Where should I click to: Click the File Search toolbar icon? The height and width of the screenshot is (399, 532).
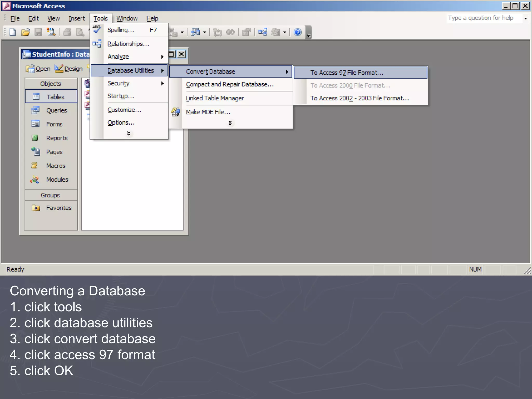pyautogui.click(x=51, y=32)
